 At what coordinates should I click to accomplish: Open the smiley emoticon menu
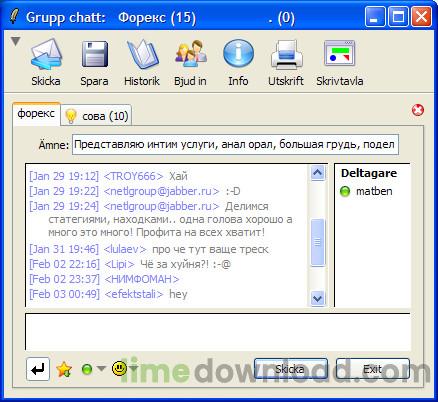tap(119, 368)
